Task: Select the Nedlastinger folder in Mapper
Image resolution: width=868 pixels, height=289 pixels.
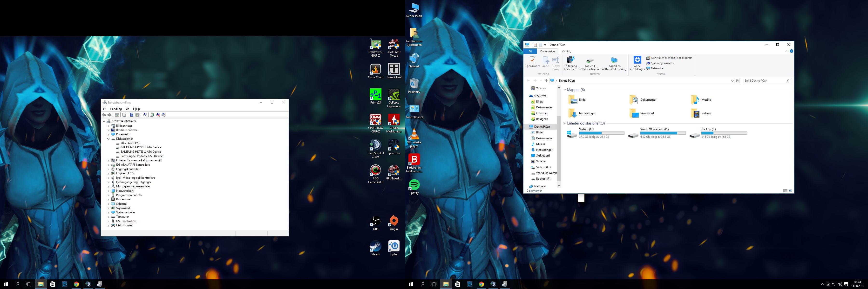Action: click(x=582, y=113)
